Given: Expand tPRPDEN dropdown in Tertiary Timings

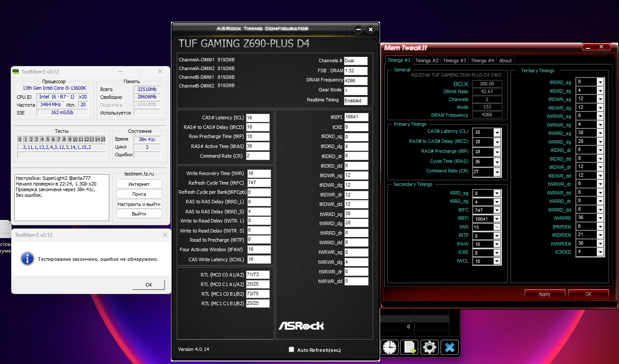Looking at the screenshot, I should click(x=600, y=226).
